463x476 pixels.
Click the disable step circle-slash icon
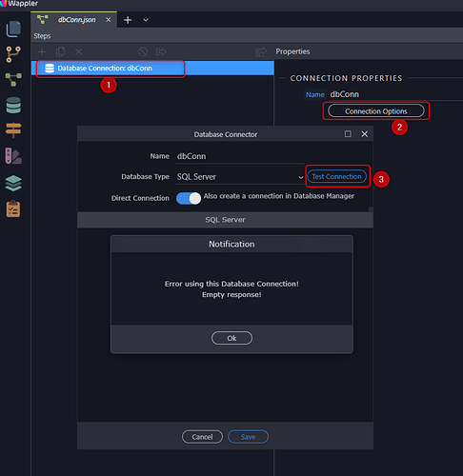143,51
